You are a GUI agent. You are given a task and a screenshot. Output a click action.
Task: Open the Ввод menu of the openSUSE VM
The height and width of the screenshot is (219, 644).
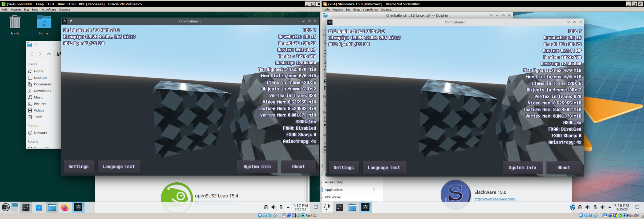click(x=35, y=10)
